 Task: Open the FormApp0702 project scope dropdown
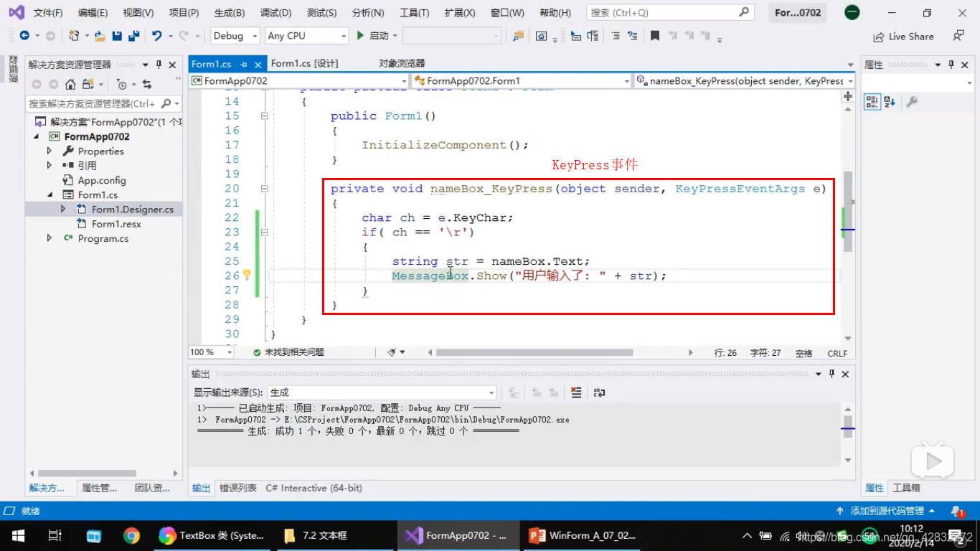(299, 81)
